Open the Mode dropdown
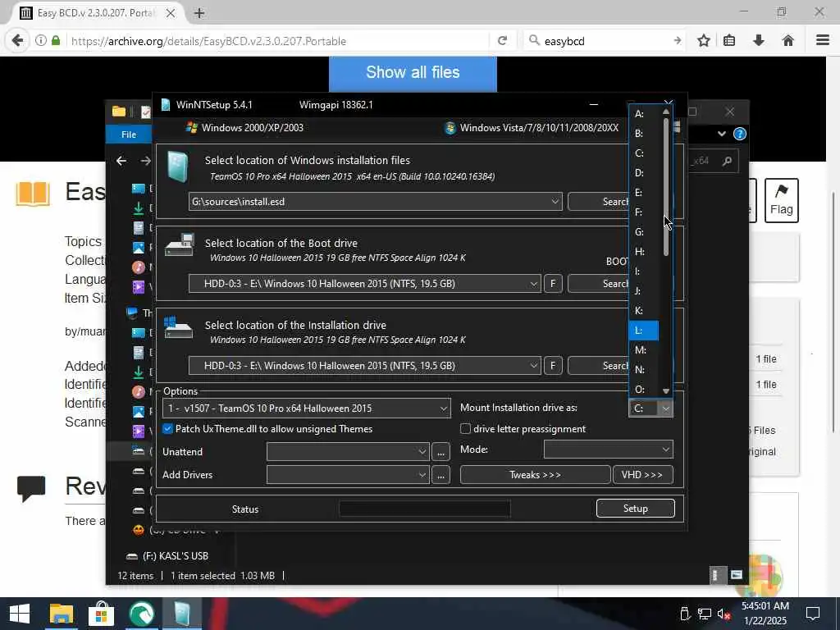The width and height of the screenshot is (840, 630). pos(608,450)
